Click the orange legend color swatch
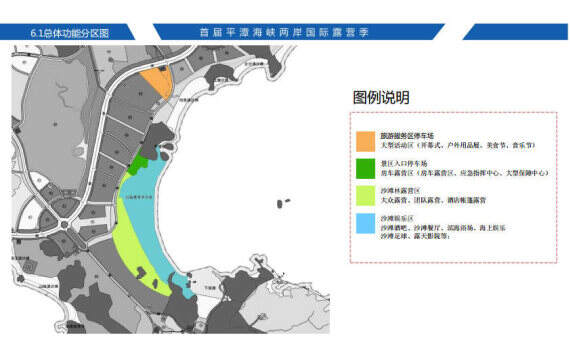This screenshot has width=570, height=360. [x=365, y=141]
